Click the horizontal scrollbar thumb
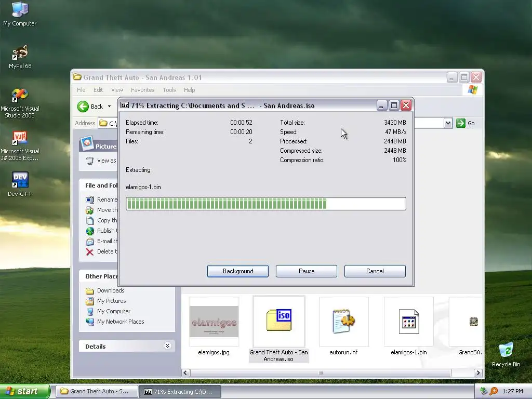Viewport: 532px width, 399px height. [x=321, y=373]
